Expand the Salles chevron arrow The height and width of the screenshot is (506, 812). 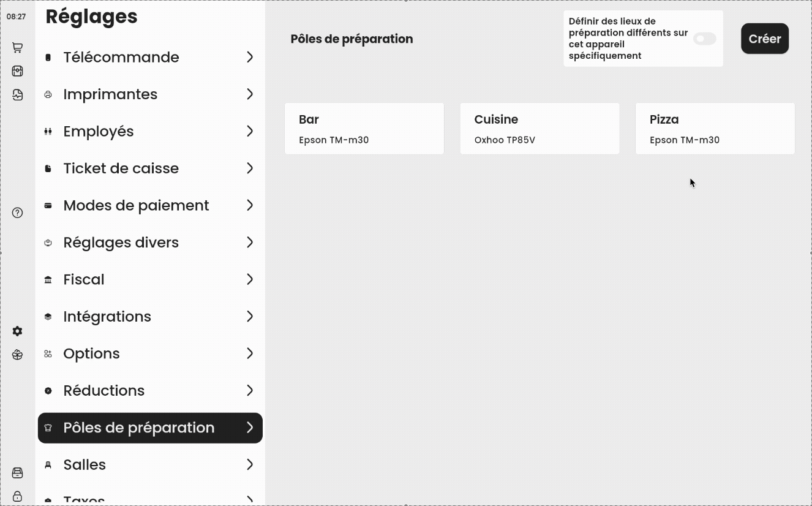250,464
